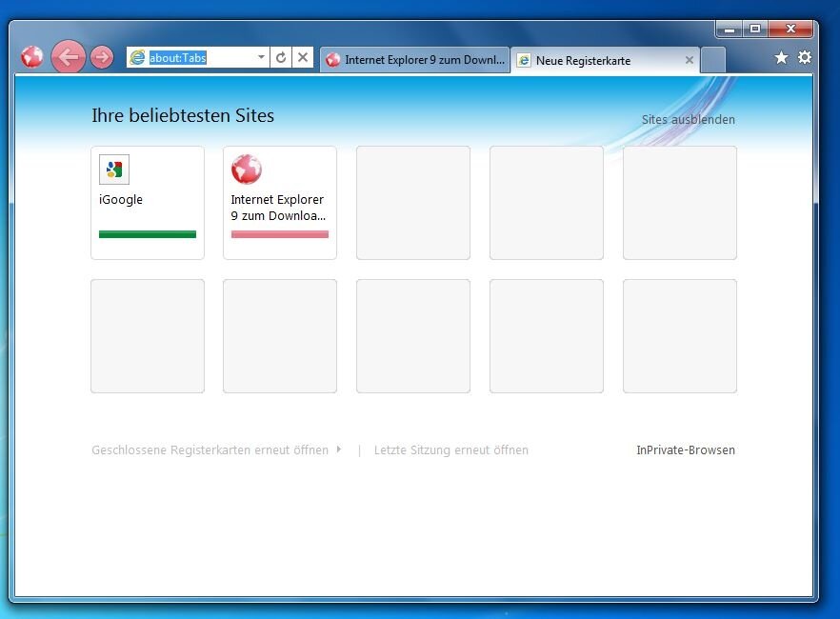Screen dimensions: 840x619
Task: Start InPrivate-Browsen session
Action: 685,450
